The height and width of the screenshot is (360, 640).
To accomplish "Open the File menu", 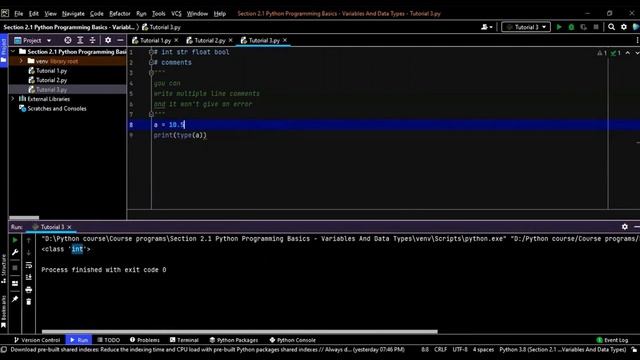I will [19, 13].
